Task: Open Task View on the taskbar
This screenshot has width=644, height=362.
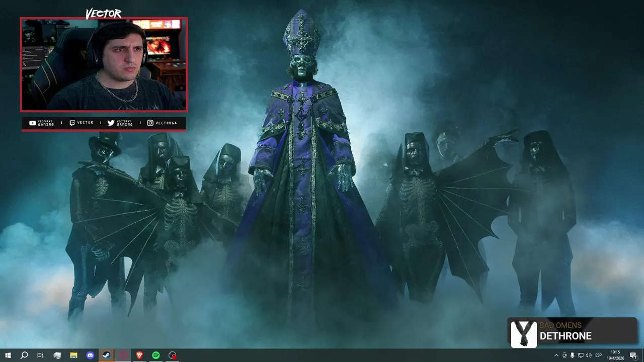Action: pos(40,355)
